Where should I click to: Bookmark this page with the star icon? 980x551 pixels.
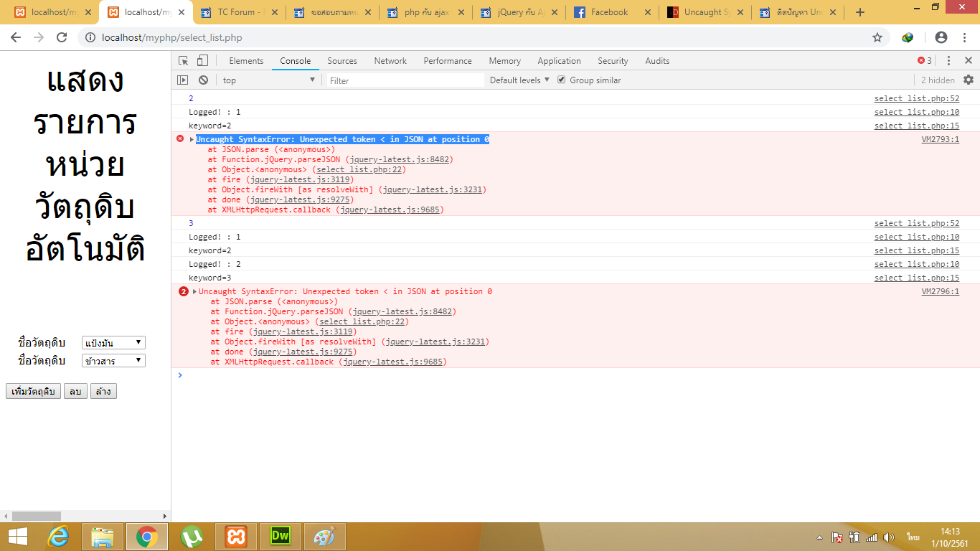pyautogui.click(x=877, y=37)
